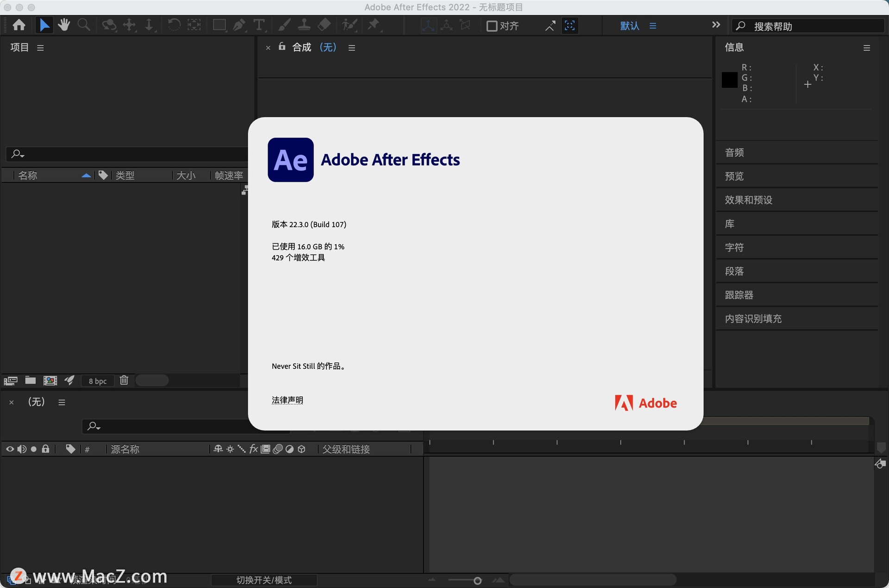Select the Puppet Pin tool
The image size is (889, 588).
(374, 25)
